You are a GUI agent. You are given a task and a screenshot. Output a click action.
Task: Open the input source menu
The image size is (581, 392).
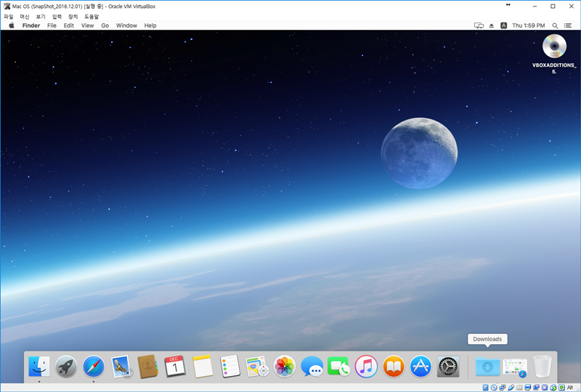tap(503, 25)
